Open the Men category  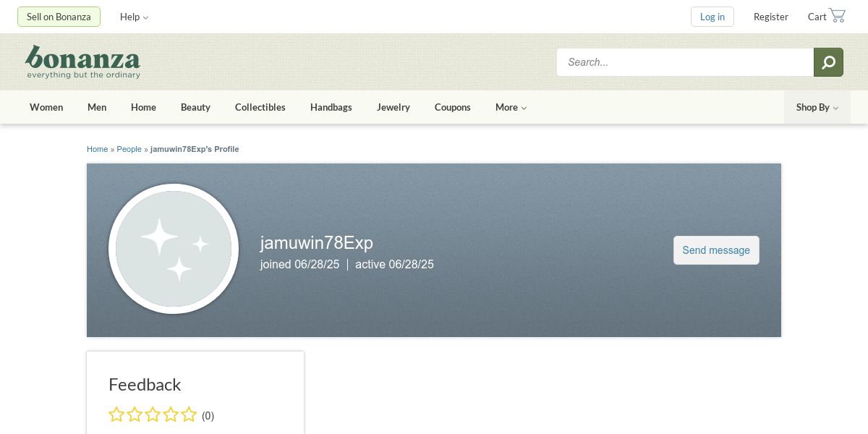pyautogui.click(x=97, y=107)
